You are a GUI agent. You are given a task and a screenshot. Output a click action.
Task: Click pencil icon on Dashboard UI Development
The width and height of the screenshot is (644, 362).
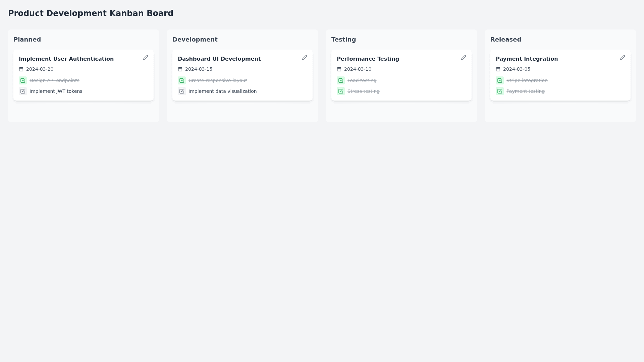304,58
